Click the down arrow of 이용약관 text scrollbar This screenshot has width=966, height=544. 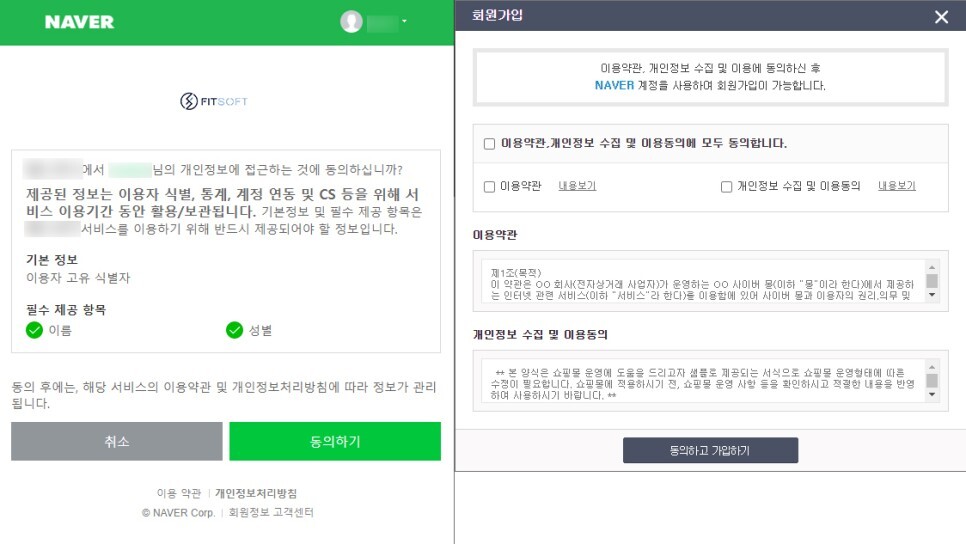pyautogui.click(x=932, y=295)
